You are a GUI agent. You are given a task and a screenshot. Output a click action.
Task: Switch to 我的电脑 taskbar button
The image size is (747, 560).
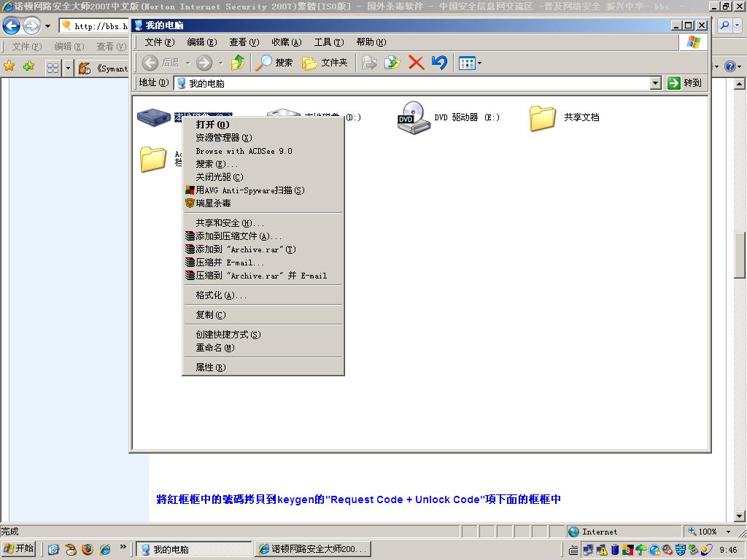tap(194, 549)
